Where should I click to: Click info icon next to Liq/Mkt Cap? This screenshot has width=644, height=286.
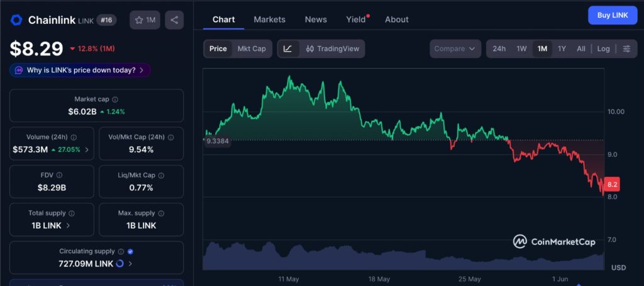(x=161, y=175)
